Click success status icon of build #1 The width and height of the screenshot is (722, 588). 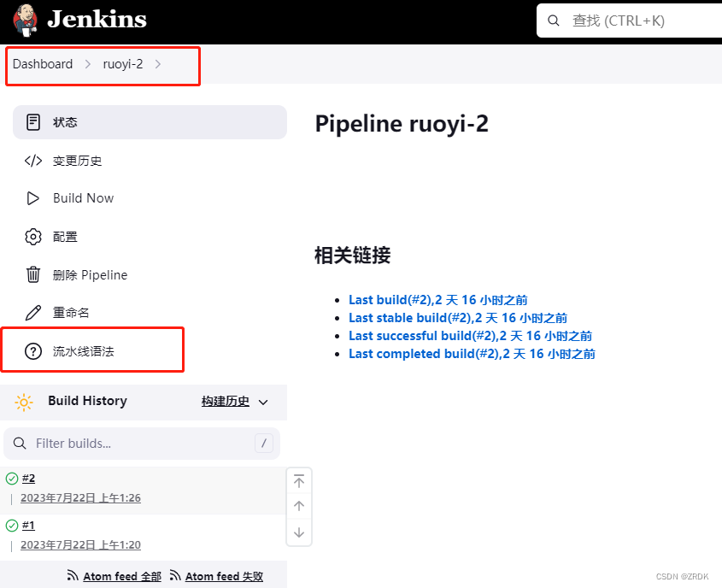coord(12,526)
